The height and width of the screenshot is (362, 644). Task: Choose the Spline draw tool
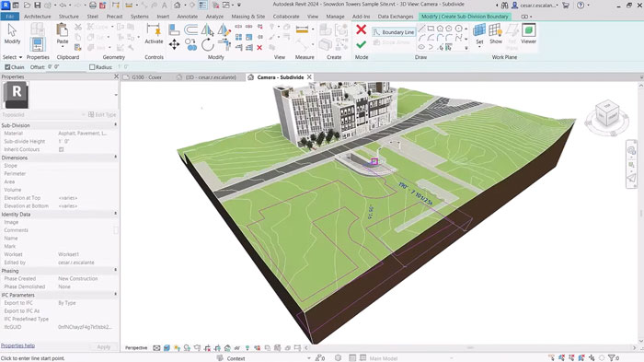pos(458,38)
